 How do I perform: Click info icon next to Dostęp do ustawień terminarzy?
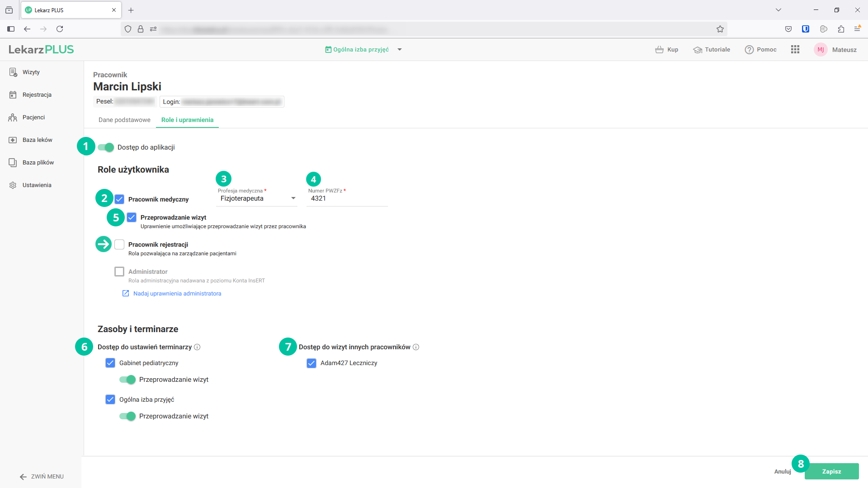click(197, 347)
